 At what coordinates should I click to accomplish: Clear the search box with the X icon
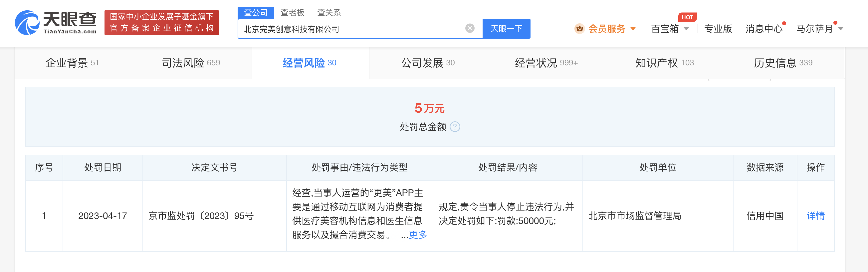click(x=470, y=28)
